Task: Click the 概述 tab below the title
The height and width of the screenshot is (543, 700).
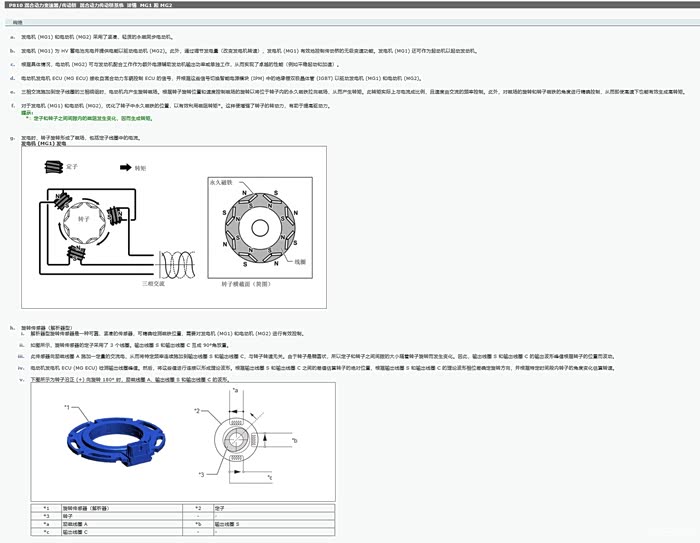Action: coord(18,19)
